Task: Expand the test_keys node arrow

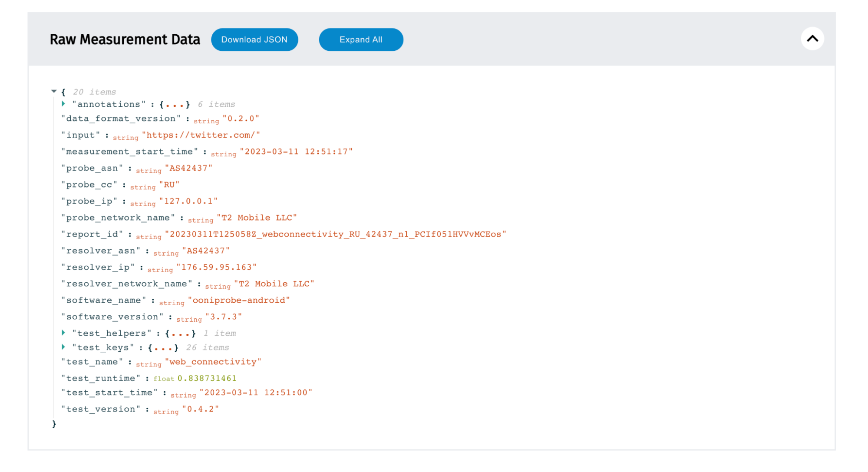Action: tap(63, 347)
